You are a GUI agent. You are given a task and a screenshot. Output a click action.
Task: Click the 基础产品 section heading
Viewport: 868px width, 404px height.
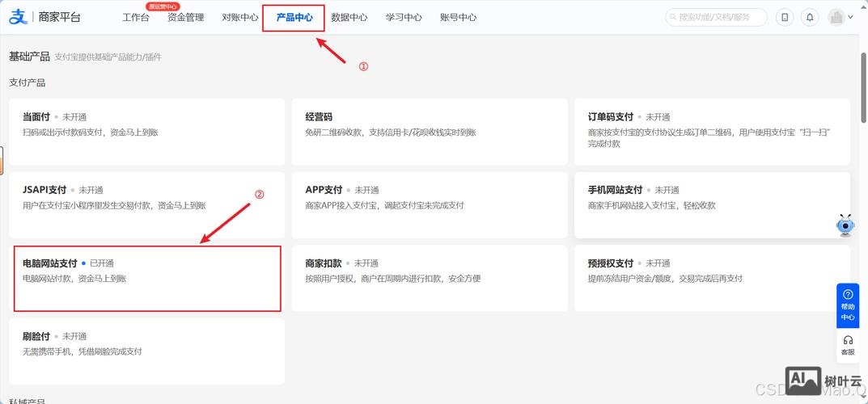[29, 57]
